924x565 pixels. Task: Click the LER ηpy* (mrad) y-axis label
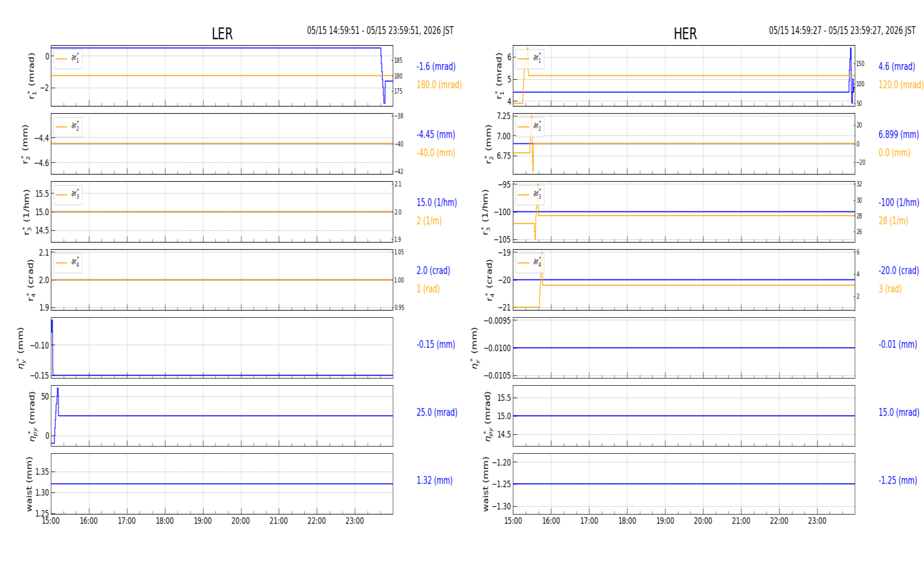(x=31, y=416)
